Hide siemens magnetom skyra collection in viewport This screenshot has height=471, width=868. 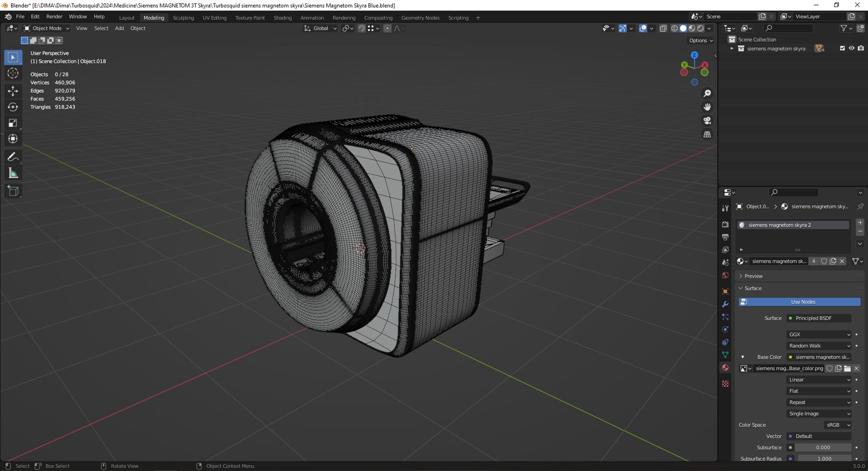[x=851, y=48]
